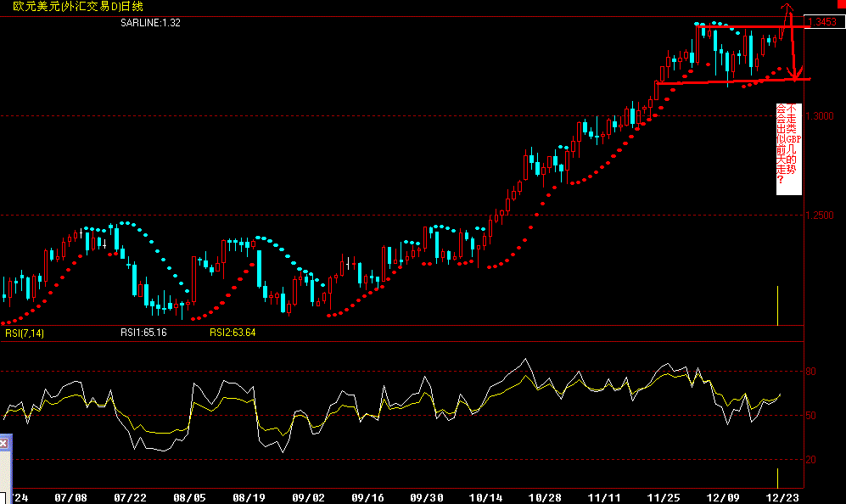Click the yellow marker in the RSI panel

click(x=779, y=477)
